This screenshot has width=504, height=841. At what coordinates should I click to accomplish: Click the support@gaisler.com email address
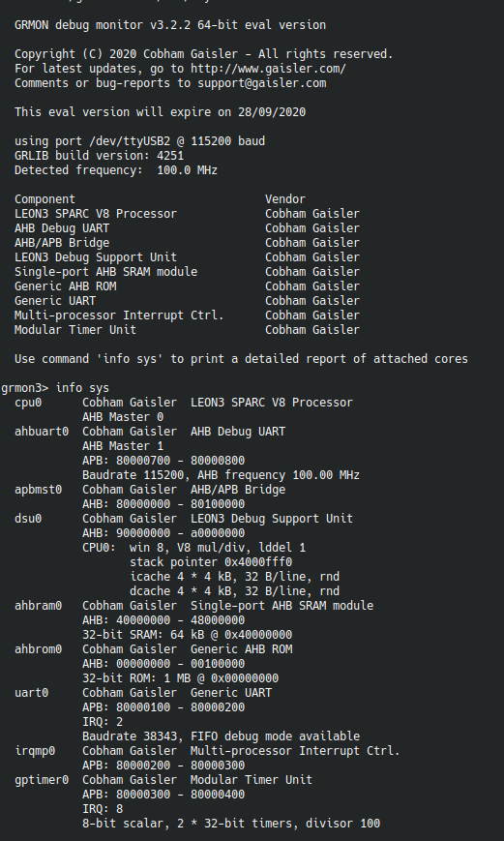coord(261,83)
